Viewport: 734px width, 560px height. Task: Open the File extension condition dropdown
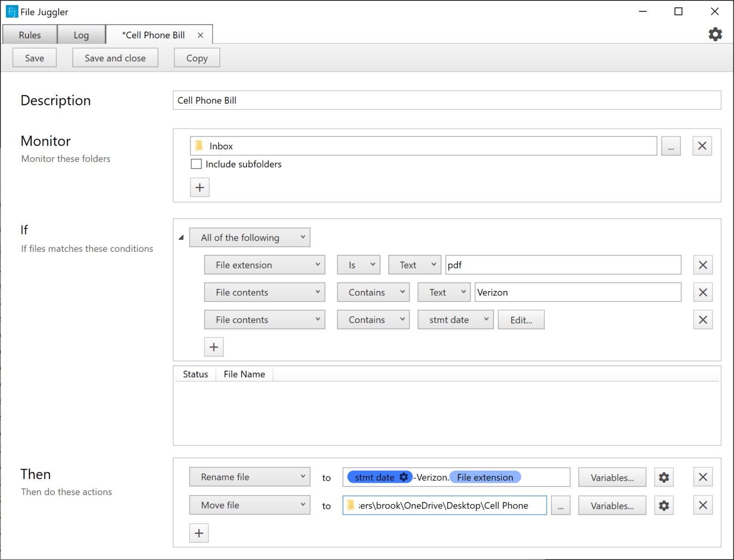click(264, 265)
